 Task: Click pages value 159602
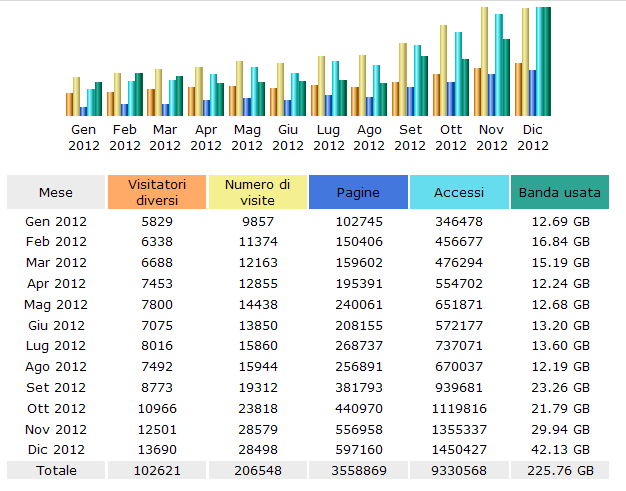coord(359,263)
